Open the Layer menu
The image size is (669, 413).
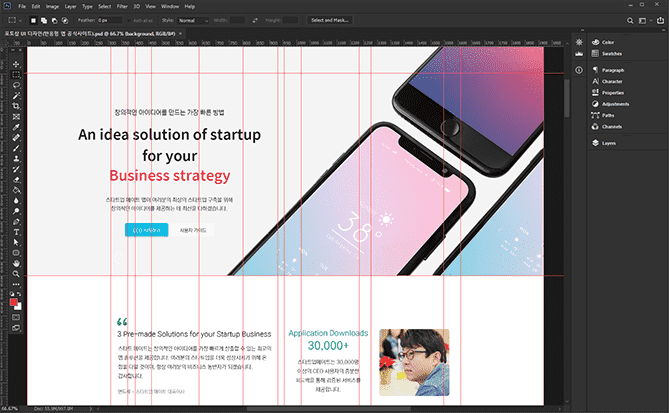point(70,6)
